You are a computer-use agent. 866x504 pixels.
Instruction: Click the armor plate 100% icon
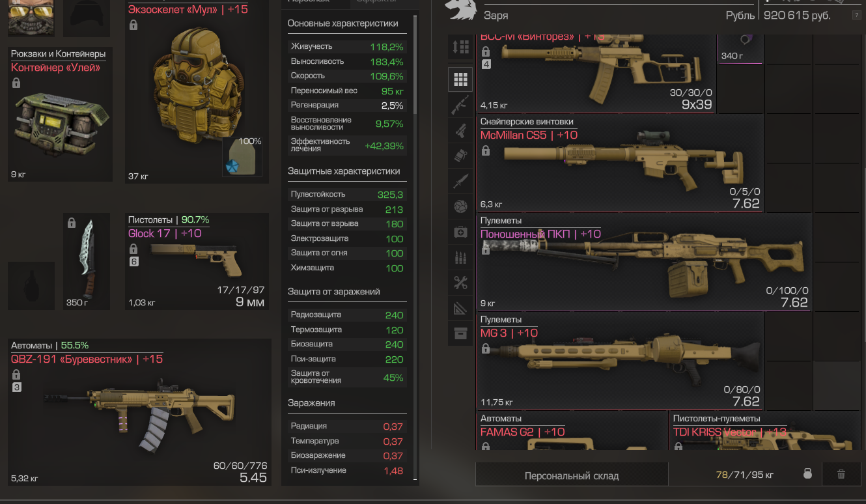tap(242, 157)
